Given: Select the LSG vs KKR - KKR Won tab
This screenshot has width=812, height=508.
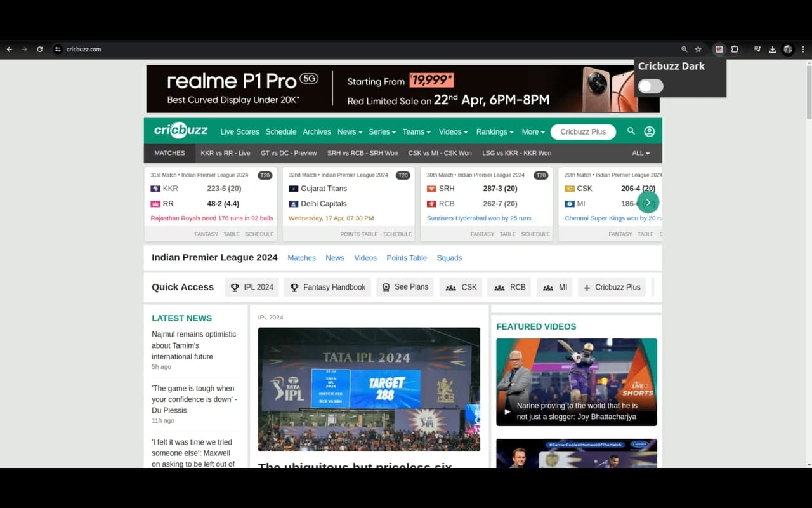Looking at the screenshot, I should [517, 153].
